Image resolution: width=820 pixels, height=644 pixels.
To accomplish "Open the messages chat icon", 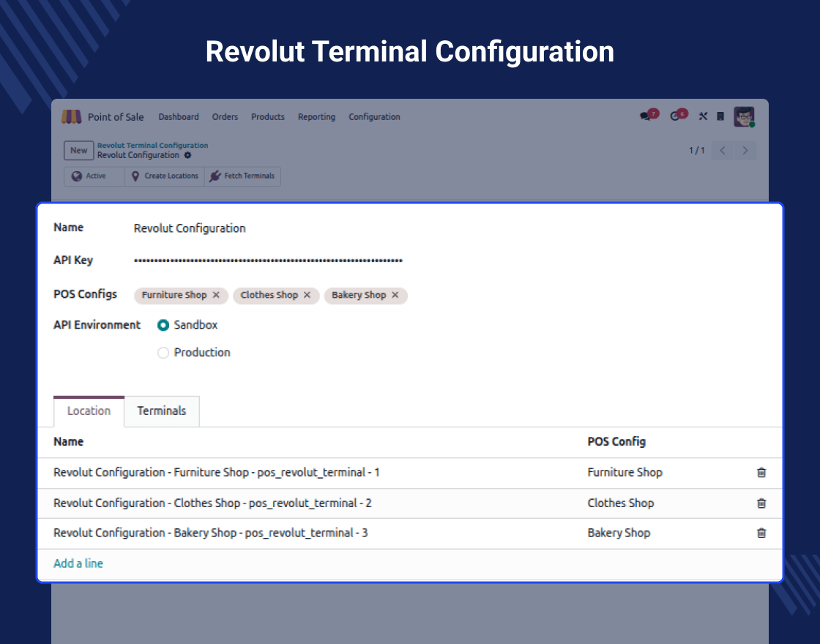I will [x=645, y=116].
